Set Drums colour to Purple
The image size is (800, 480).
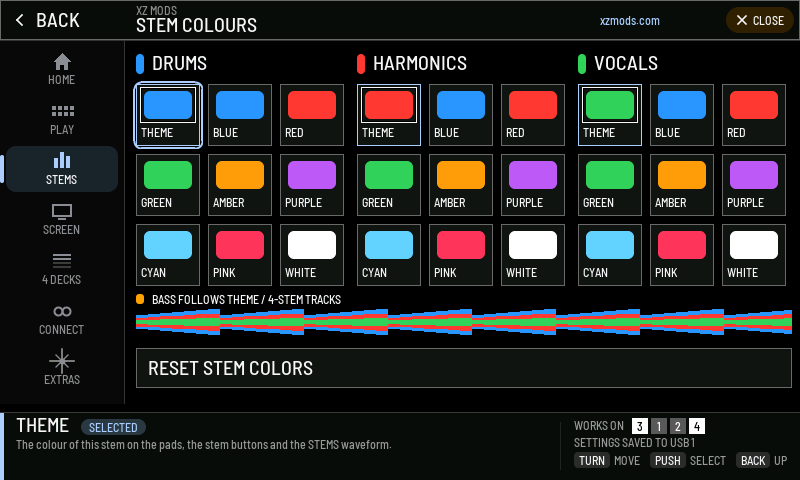(x=312, y=185)
